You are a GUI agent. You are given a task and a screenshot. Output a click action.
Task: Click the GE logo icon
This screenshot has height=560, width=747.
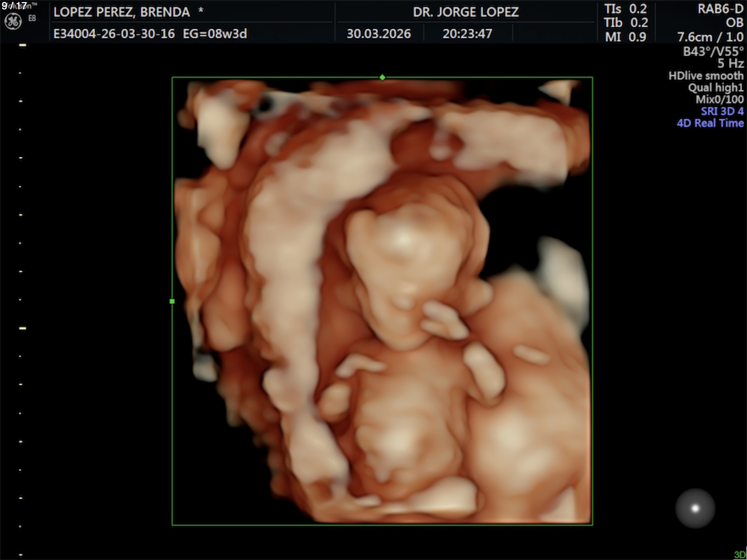tap(13, 22)
